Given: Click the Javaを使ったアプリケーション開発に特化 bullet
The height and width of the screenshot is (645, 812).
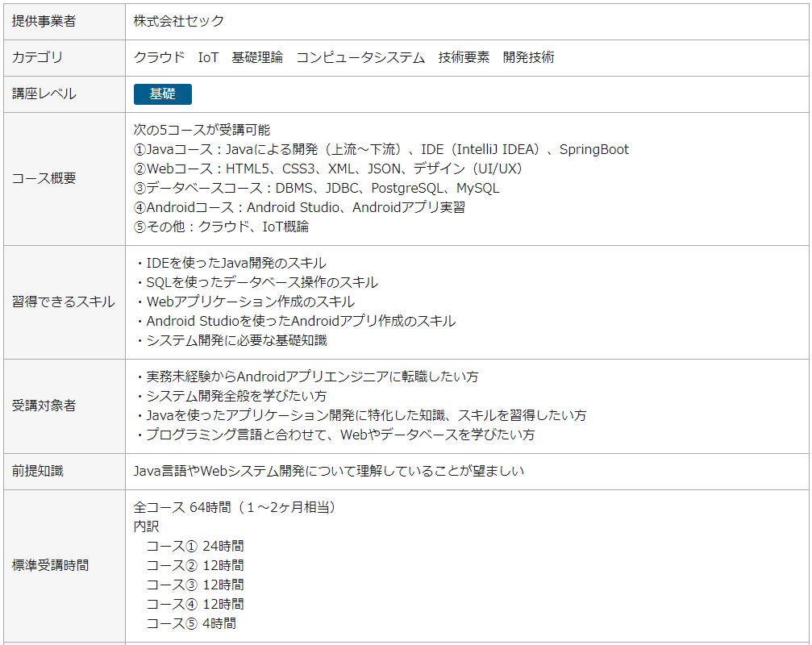Looking at the screenshot, I should coord(360,415).
